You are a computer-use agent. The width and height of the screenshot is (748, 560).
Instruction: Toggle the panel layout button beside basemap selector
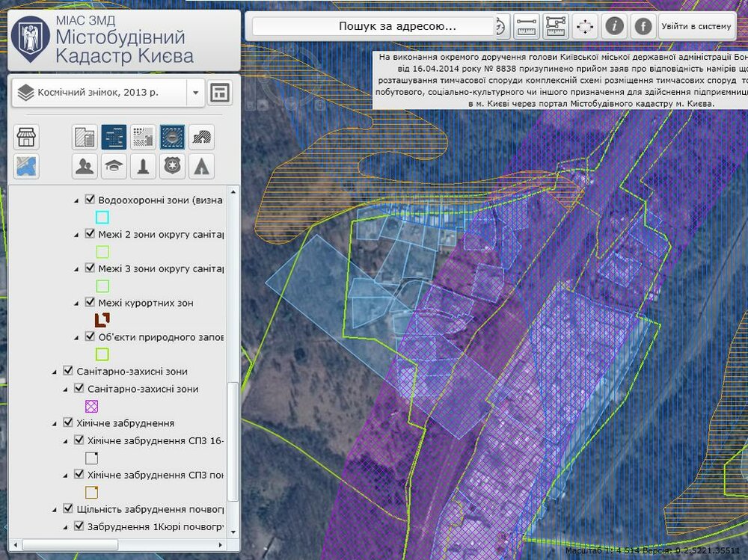[x=220, y=93]
